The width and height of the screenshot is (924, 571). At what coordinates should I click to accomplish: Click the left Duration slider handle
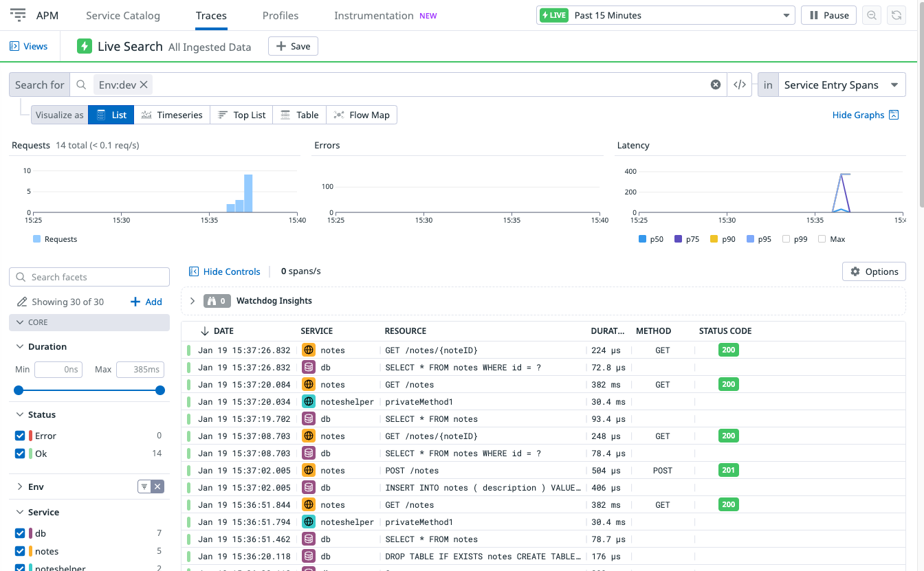coord(19,390)
